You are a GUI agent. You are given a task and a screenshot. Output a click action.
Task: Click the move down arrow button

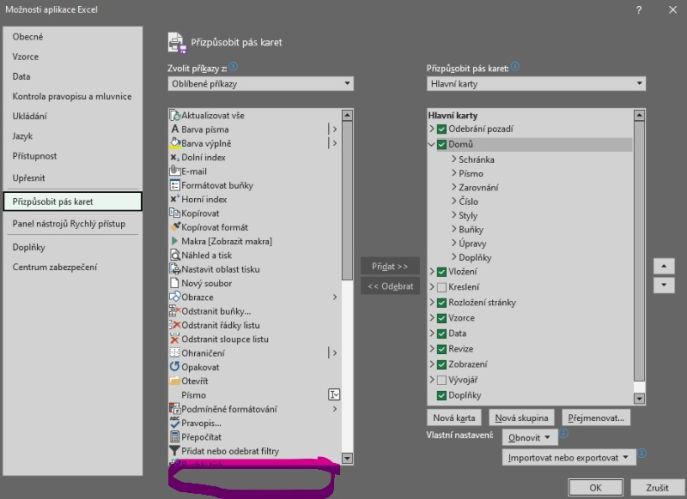(x=664, y=285)
